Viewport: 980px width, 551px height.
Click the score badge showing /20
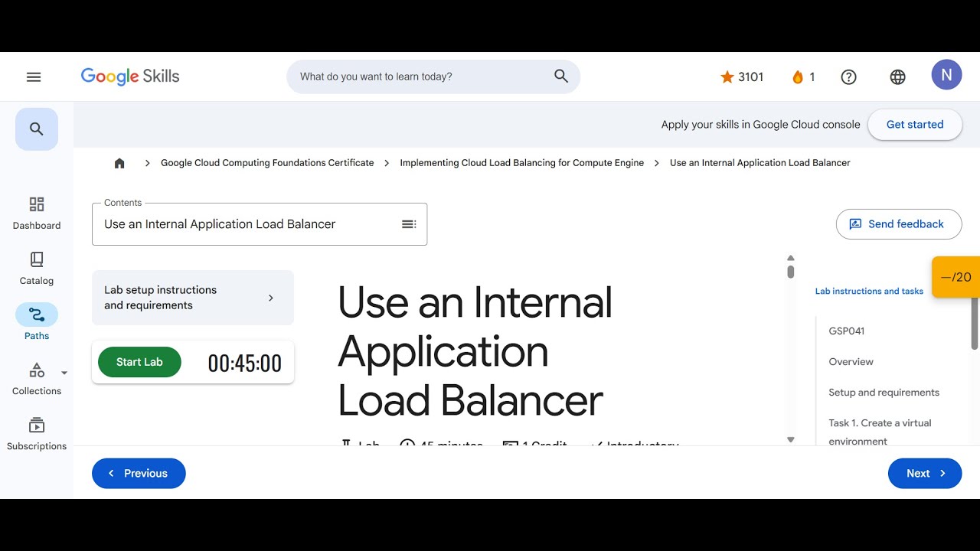click(x=955, y=277)
